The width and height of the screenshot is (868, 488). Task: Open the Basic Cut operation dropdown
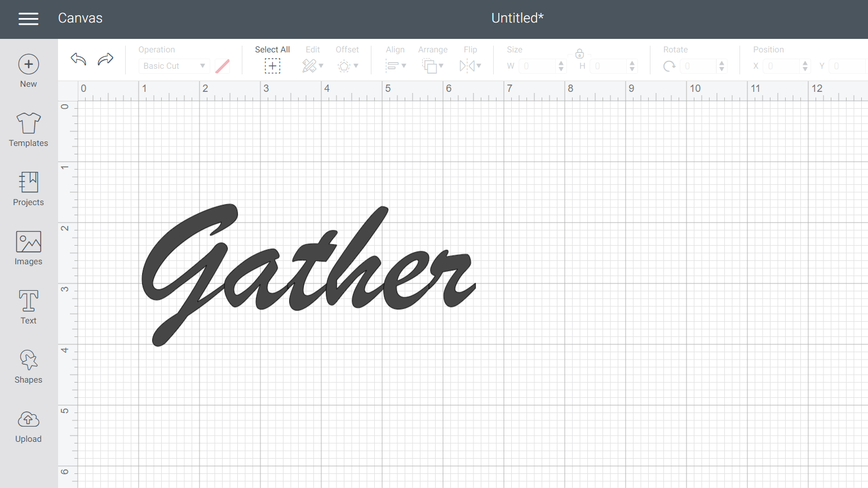pos(174,65)
